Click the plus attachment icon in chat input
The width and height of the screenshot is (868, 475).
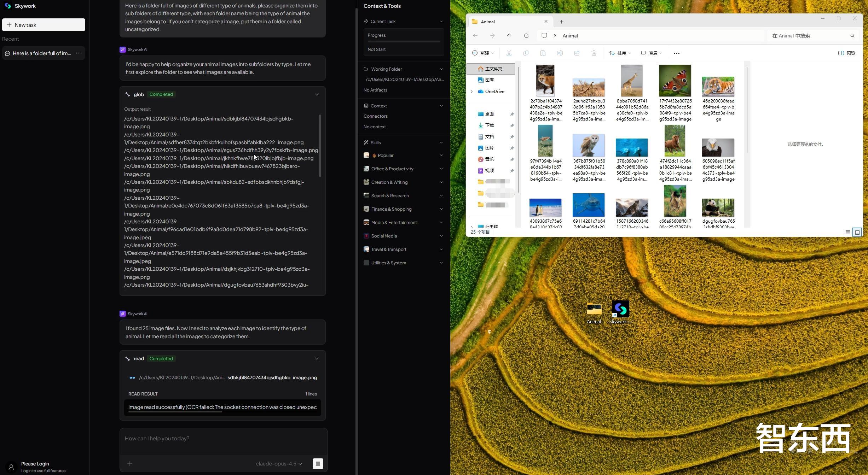[x=130, y=463]
